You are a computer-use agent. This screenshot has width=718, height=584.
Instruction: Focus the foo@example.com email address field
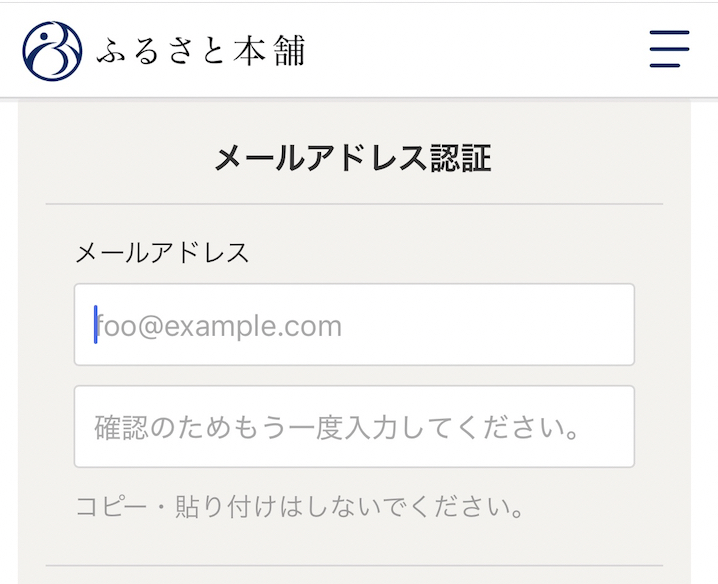pos(354,325)
